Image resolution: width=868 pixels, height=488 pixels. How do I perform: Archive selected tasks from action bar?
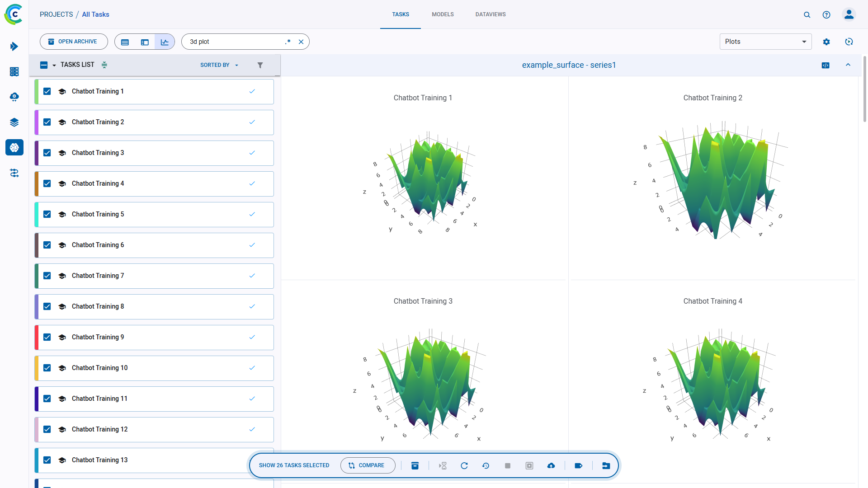(x=415, y=465)
